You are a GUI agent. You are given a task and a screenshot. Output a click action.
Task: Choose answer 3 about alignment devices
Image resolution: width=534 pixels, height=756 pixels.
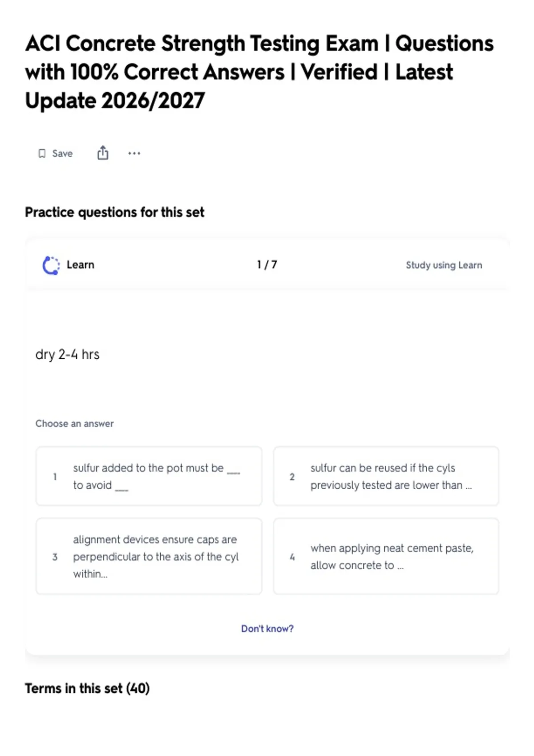pyautogui.click(x=149, y=556)
